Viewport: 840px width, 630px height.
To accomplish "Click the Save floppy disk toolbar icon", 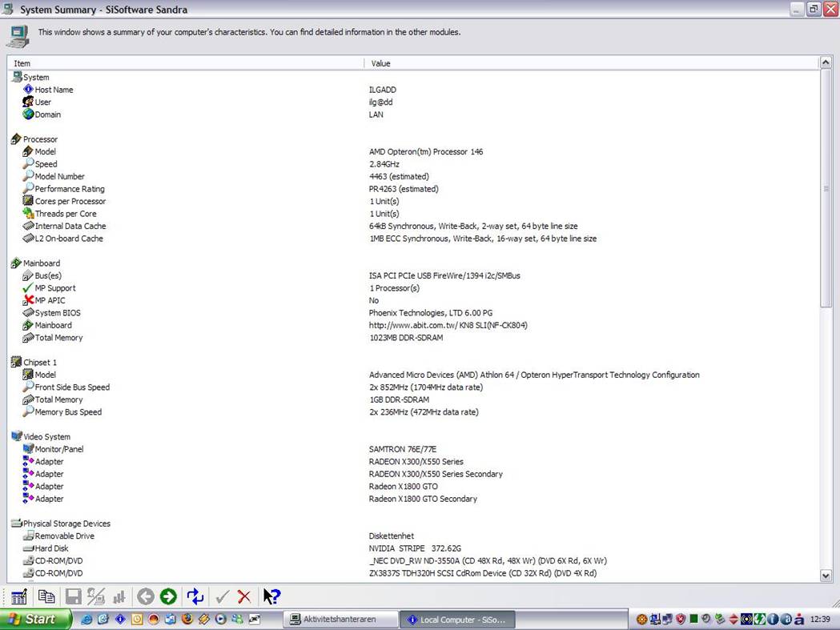I will [74, 596].
